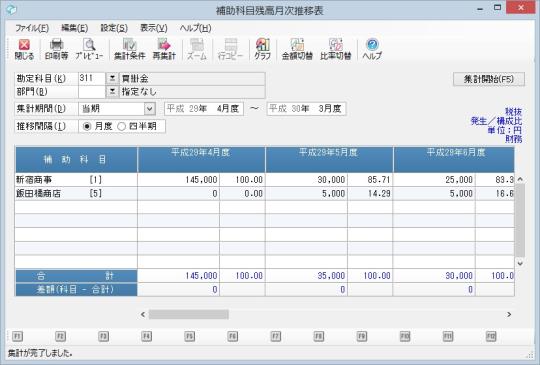Screen dimensions: 540x365
Task: Click the F11 function key icon
Action: pyautogui.click(x=448, y=336)
